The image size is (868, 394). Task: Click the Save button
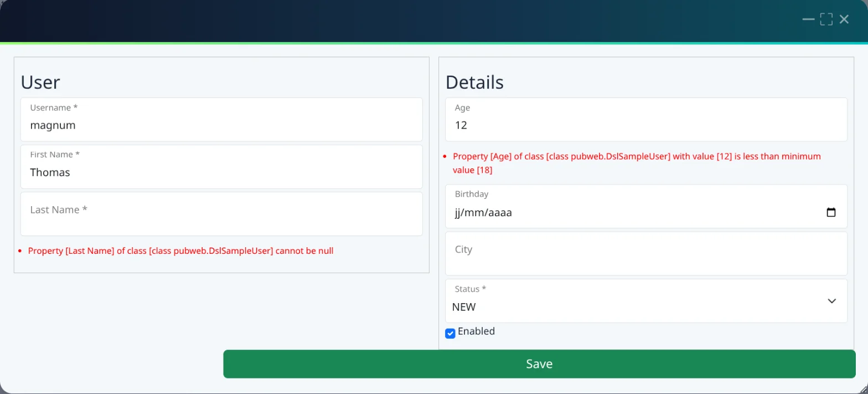[539, 364]
